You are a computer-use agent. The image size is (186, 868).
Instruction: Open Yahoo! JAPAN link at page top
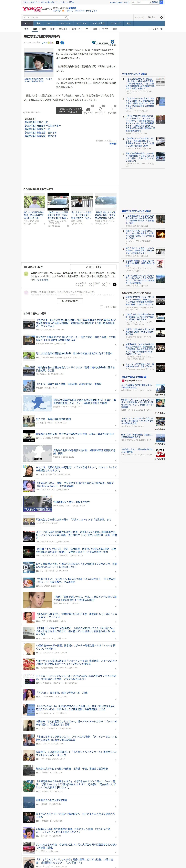(x=116, y=2)
